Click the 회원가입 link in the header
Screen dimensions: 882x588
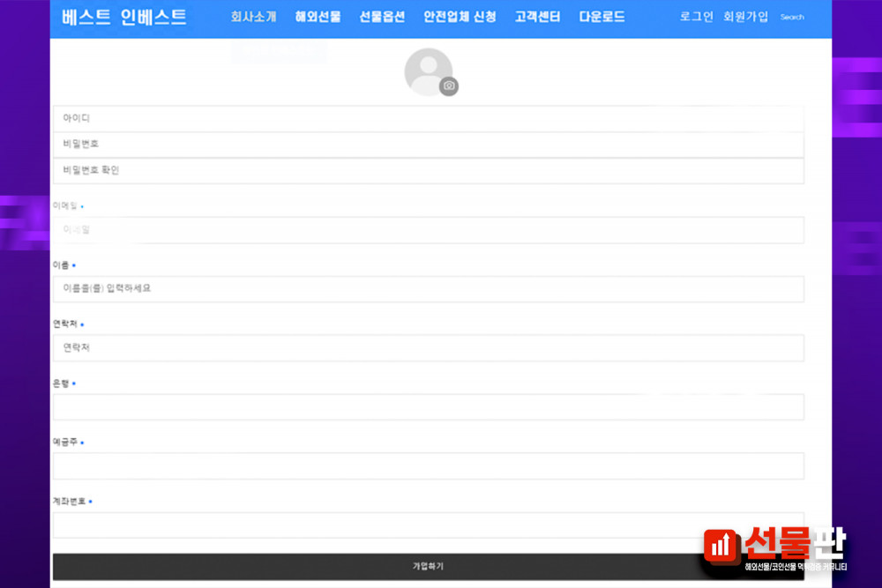(745, 17)
